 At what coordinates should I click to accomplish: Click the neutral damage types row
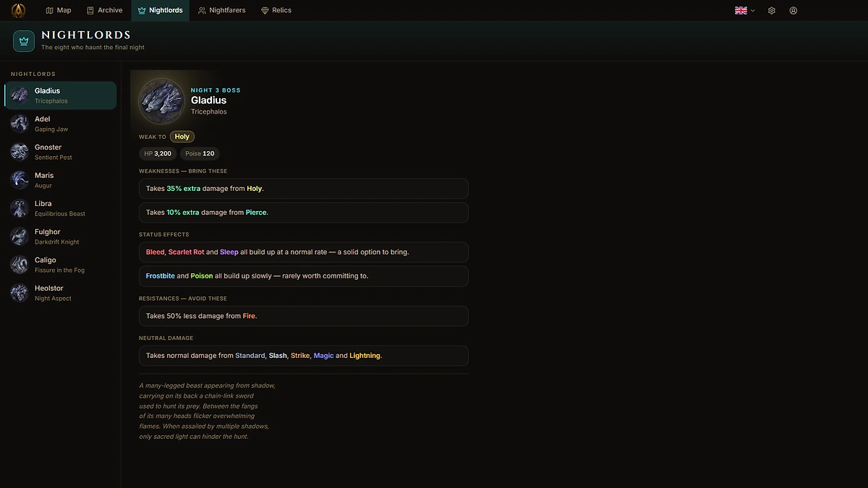(x=304, y=356)
